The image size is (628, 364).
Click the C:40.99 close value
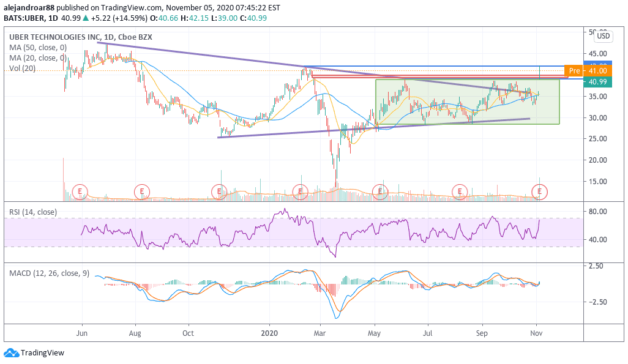(x=253, y=18)
